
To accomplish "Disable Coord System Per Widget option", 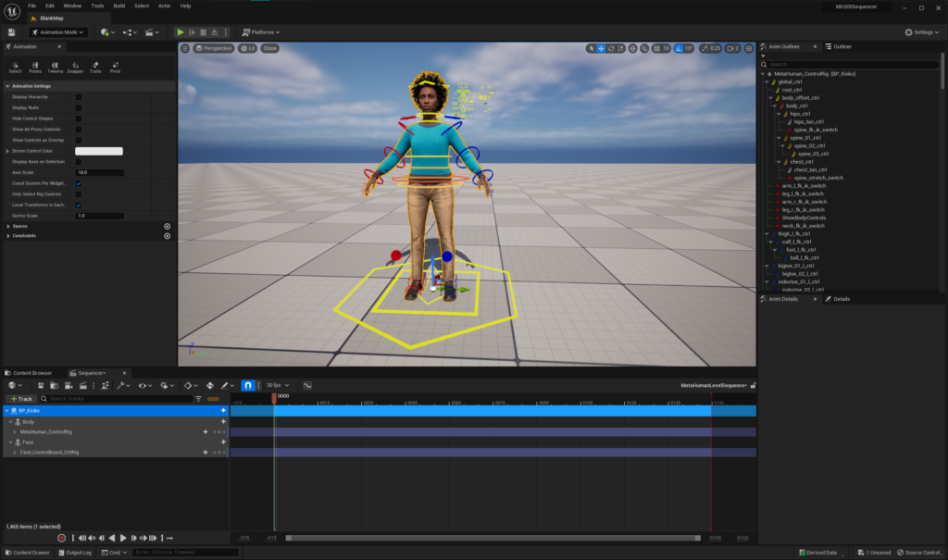I will tap(78, 184).
